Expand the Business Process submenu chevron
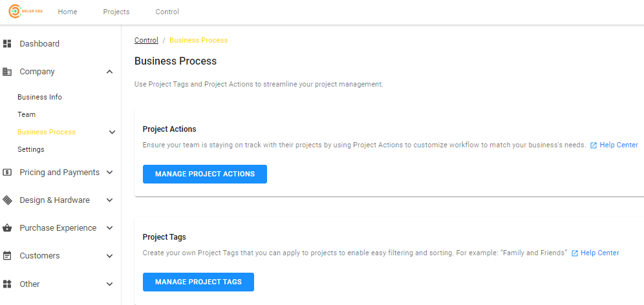The height and width of the screenshot is (305, 644). pyautogui.click(x=112, y=132)
